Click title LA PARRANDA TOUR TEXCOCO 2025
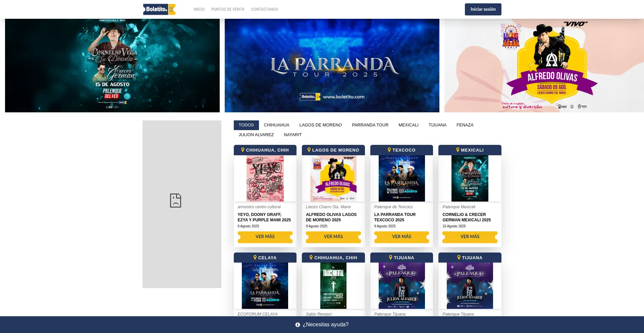The width and height of the screenshot is (644, 333). [395, 217]
